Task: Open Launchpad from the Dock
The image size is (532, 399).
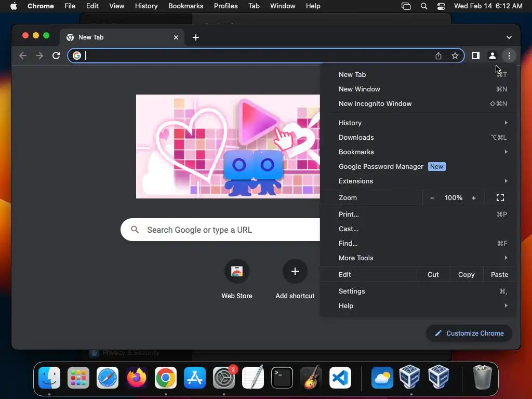Action: [x=78, y=378]
